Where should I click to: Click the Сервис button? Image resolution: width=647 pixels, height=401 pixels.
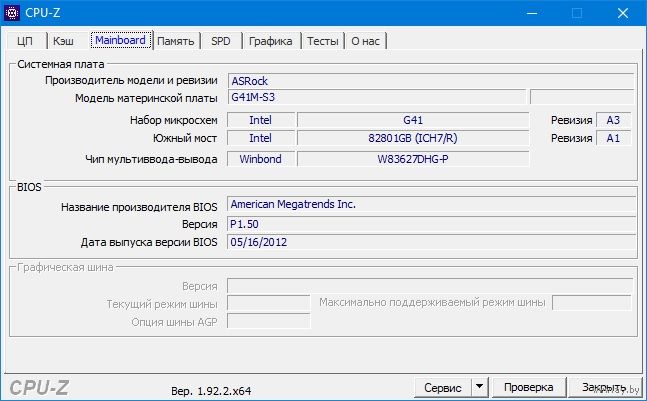pyautogui.click(x=443, y=388)
